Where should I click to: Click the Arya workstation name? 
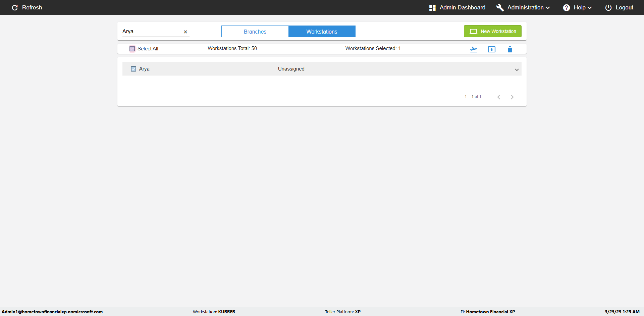tap(144, 69)
